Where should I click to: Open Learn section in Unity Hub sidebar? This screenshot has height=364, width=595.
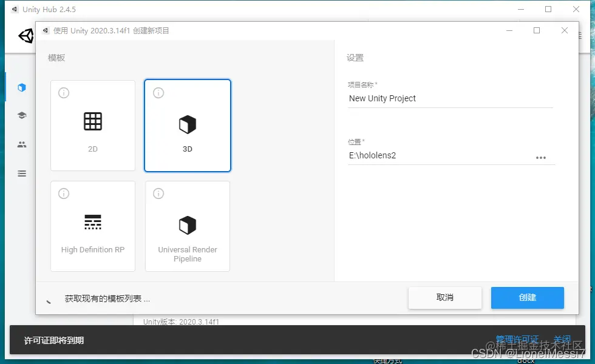pyautogui.click(x=22, y=115)
